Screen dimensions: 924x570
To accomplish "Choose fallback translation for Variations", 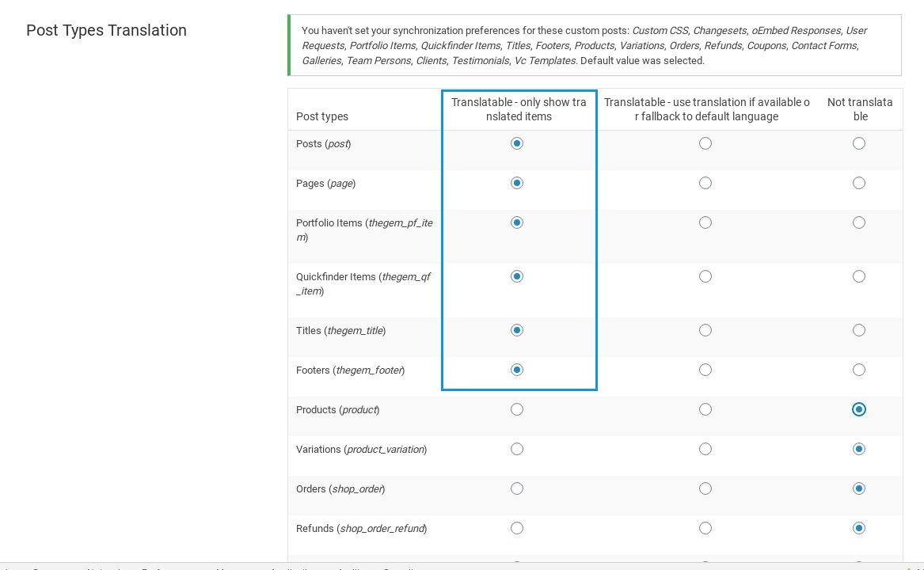I will click(705, 449).
